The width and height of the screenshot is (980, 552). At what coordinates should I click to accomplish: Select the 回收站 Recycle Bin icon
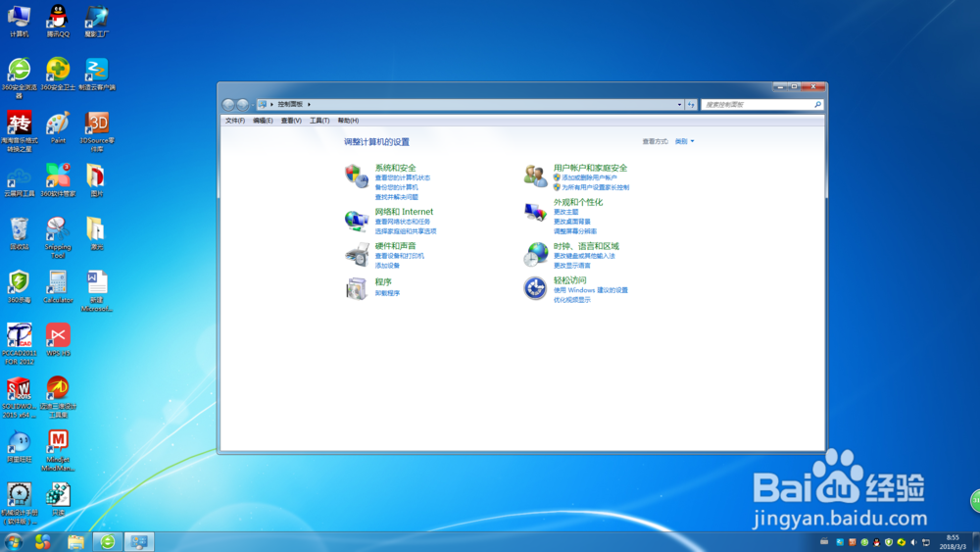[x=20, y=233]
